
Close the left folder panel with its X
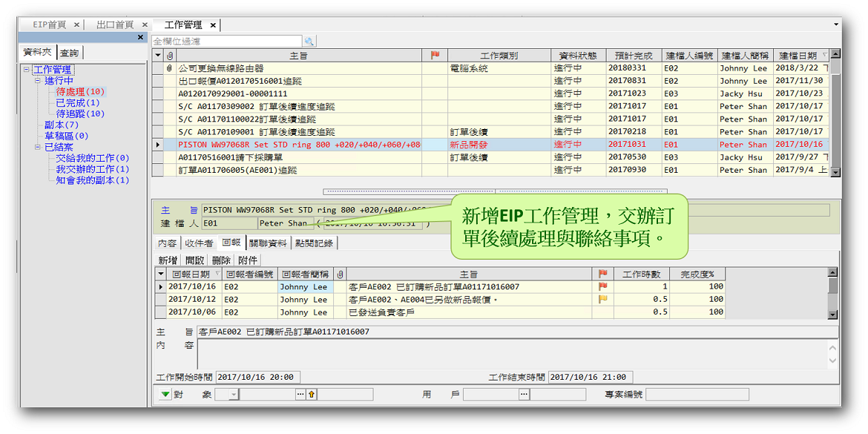tap(141, 37)
